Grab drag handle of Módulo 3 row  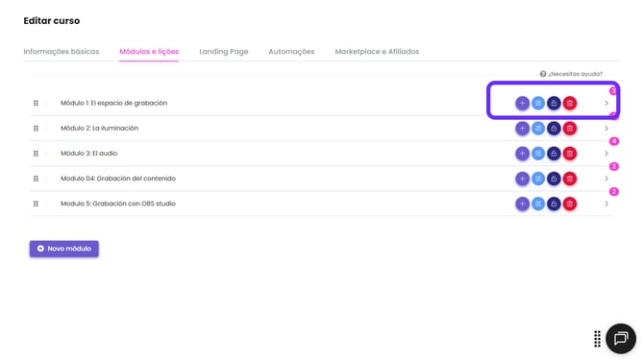36,154
